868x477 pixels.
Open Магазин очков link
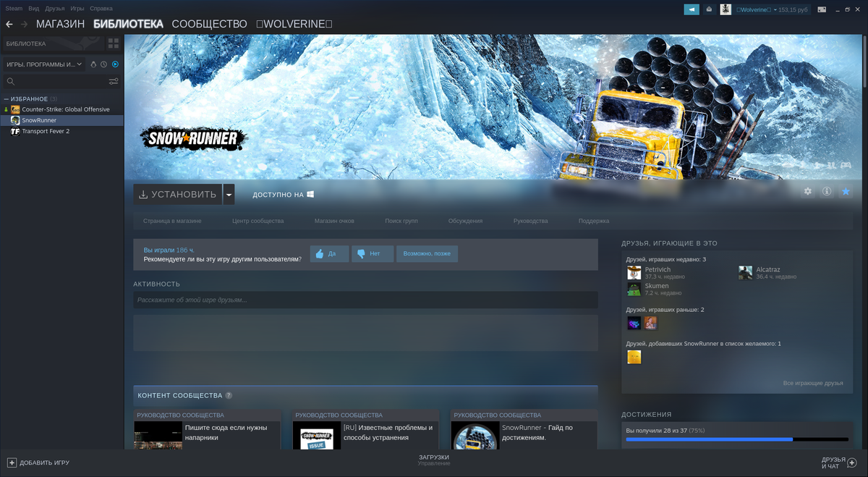[x=334, y=221]
